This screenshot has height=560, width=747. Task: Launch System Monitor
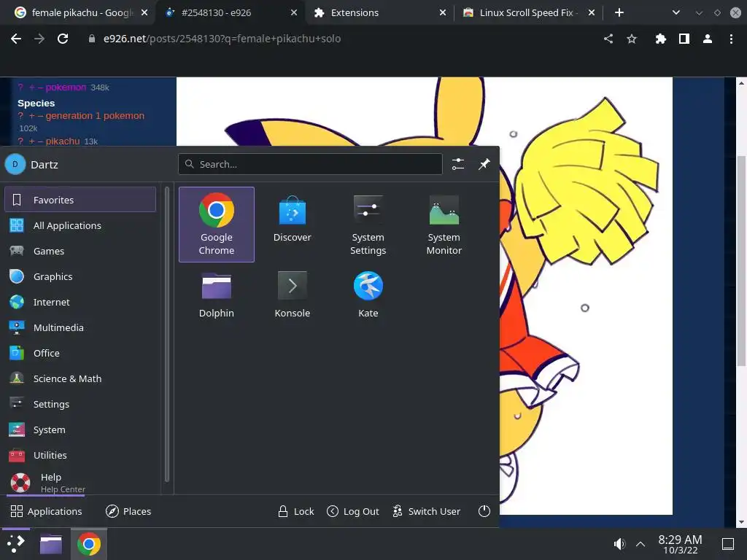pos(444,225)
